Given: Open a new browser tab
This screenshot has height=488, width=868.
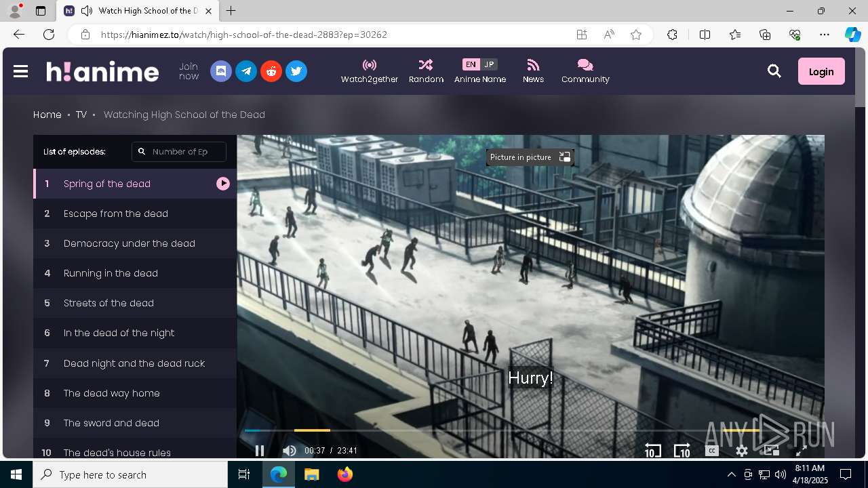Looking at the screenshot, I should click(231, 11).
